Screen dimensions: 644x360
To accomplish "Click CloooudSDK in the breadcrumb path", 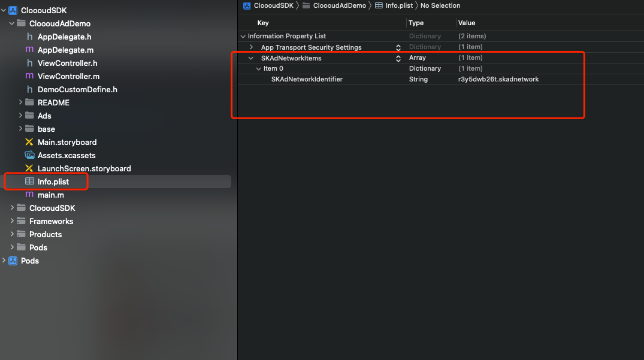I will (x=274, y=5).
